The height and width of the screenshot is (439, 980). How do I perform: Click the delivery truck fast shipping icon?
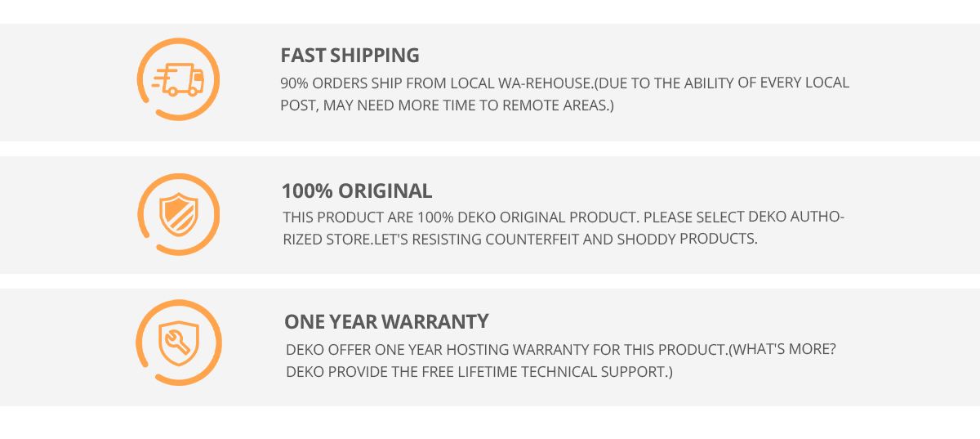pyautogui.click(x=178, y=80)
